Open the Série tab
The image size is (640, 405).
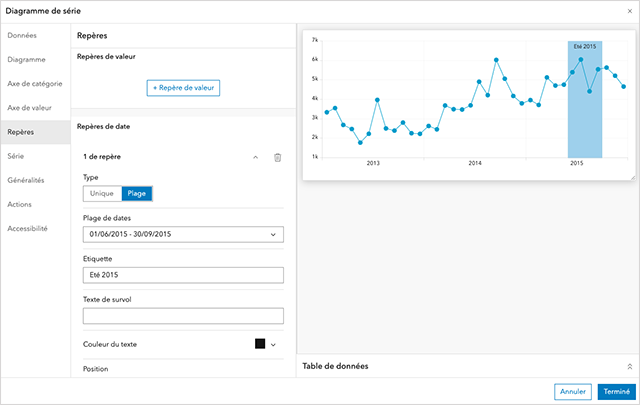pyautogui.click(x=36, y=156)
